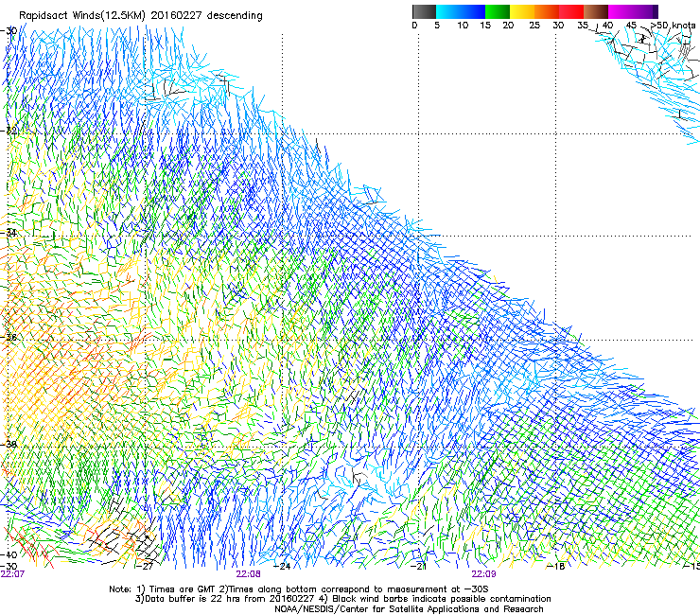Click the '-27' longitude axis label
This screenshot has width=700, height=615.
coord(145,567)
